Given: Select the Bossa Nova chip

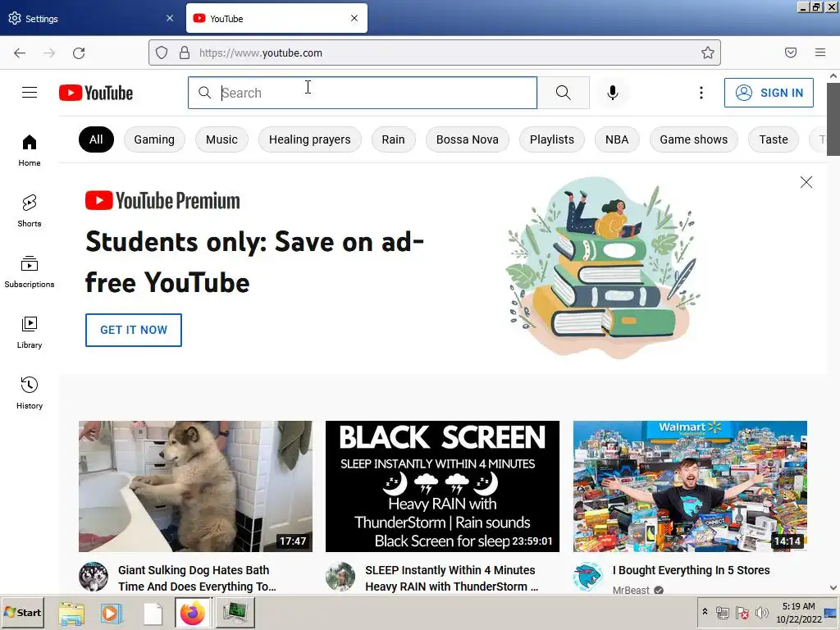Looking at the screenshot, I should [467, 139].
